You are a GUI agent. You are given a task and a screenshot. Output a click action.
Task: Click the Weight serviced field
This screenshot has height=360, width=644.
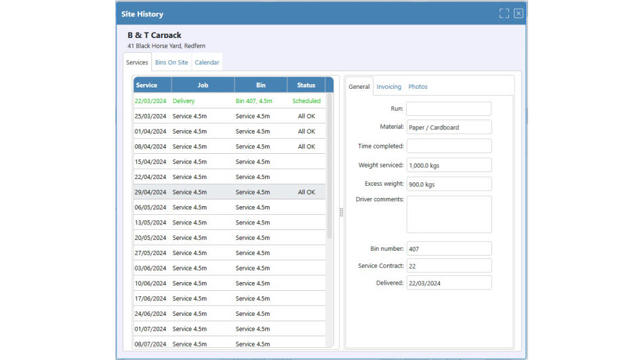[x=449, y=165]
